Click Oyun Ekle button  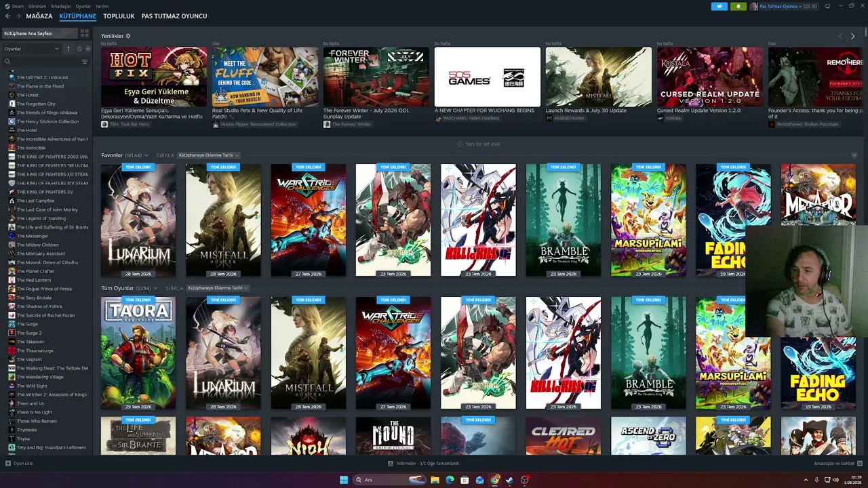pos(19,464)
